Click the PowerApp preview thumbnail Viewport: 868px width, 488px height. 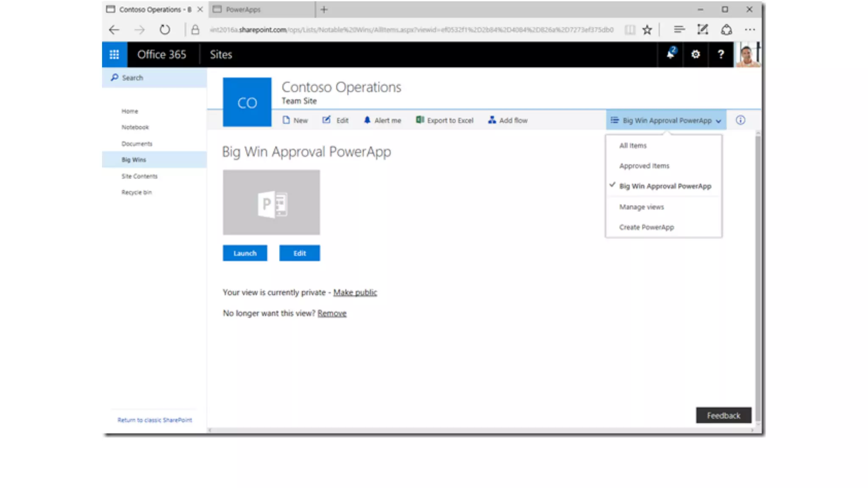(x=271, y=202)
